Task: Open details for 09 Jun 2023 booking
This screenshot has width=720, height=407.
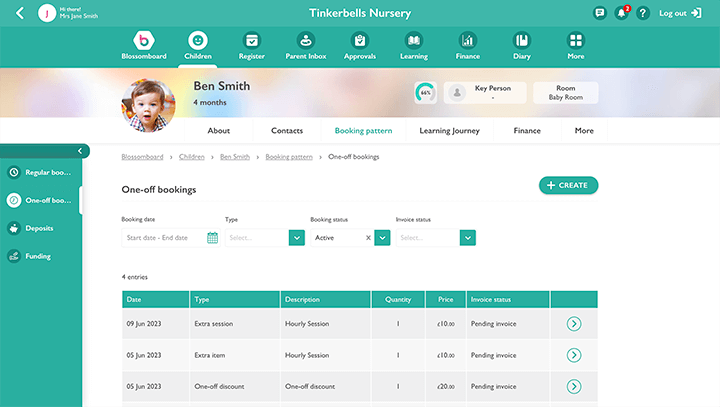Action: 574,324
